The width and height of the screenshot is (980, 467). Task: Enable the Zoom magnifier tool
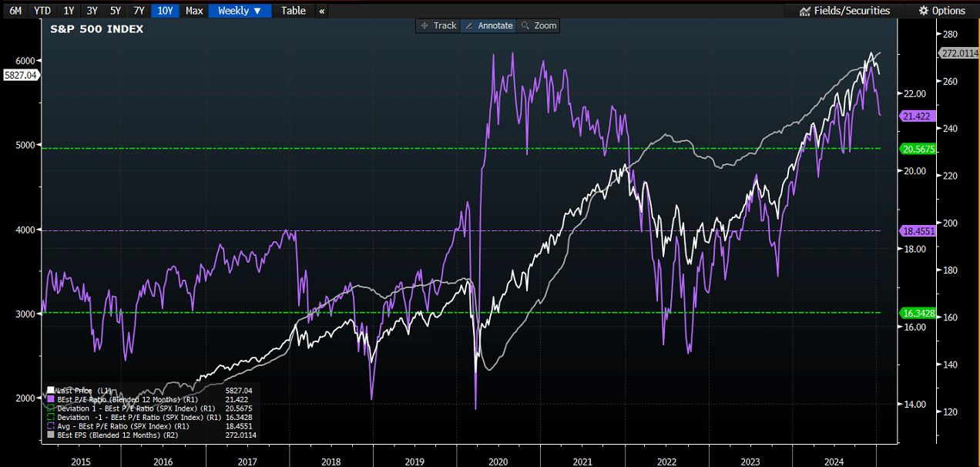(538, 25)
